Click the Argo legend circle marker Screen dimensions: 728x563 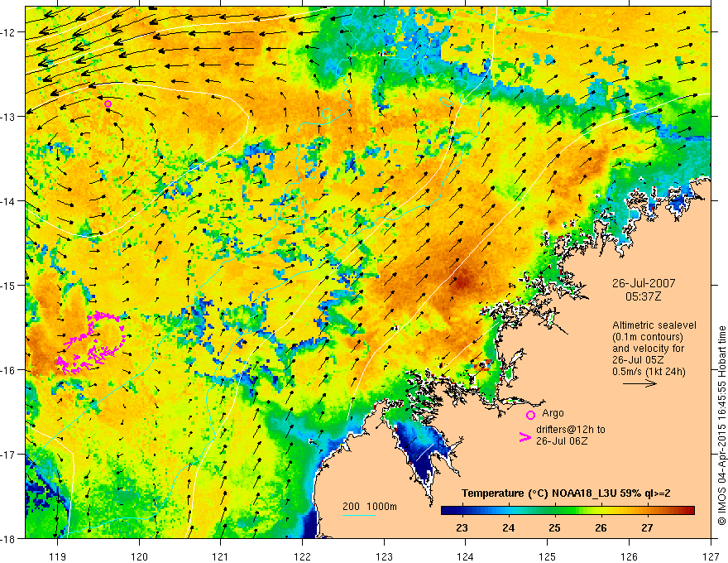530,415
